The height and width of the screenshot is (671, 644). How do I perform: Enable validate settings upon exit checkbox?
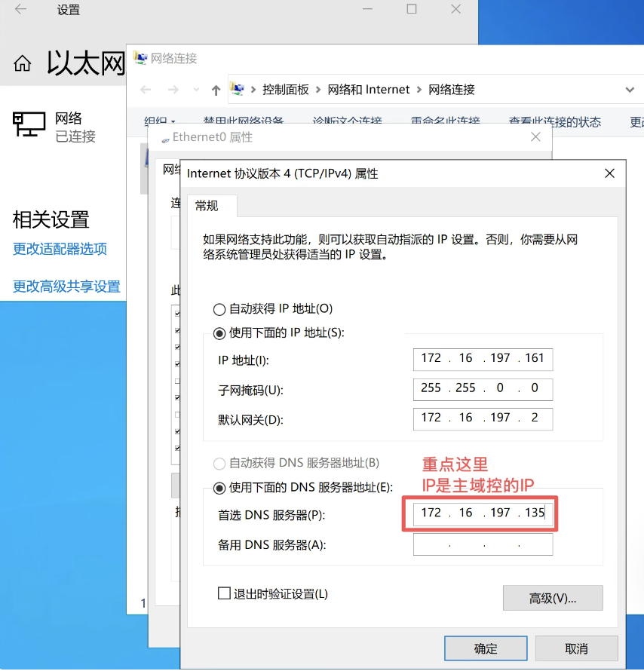(224, 593)
